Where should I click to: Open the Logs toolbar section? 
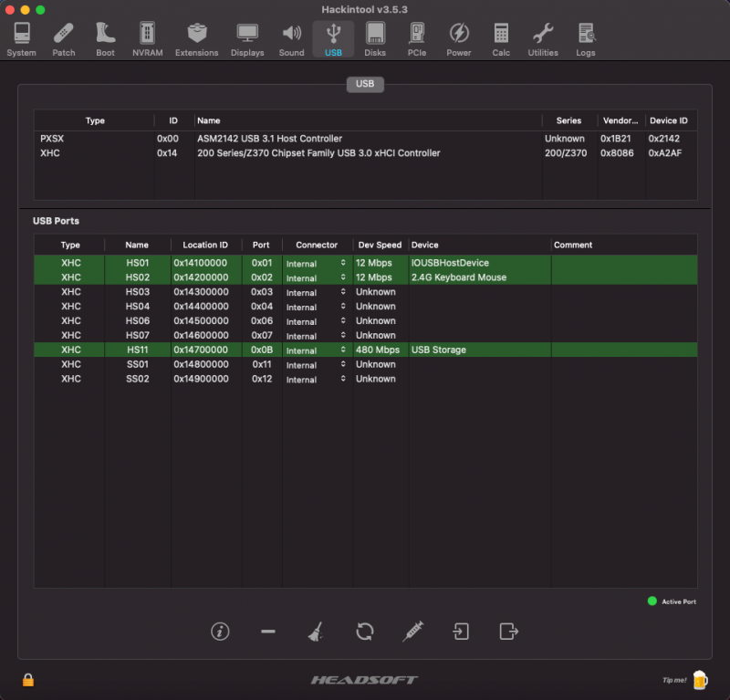click(x=586, y=39)
